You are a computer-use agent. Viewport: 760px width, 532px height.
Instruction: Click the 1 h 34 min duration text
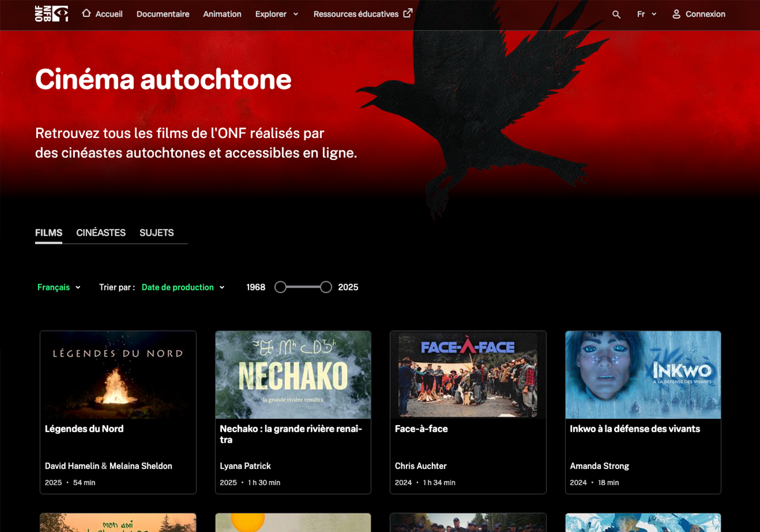[x=439, y=483]
